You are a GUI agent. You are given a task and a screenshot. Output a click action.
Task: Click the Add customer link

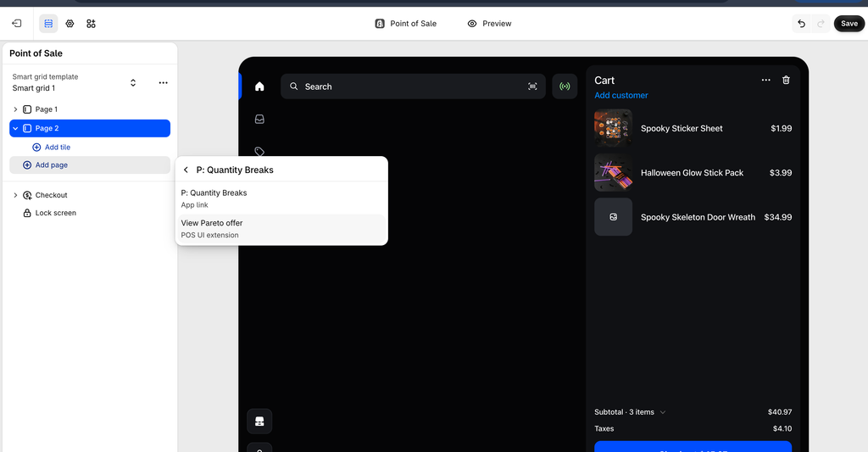[x=621, y=95]
